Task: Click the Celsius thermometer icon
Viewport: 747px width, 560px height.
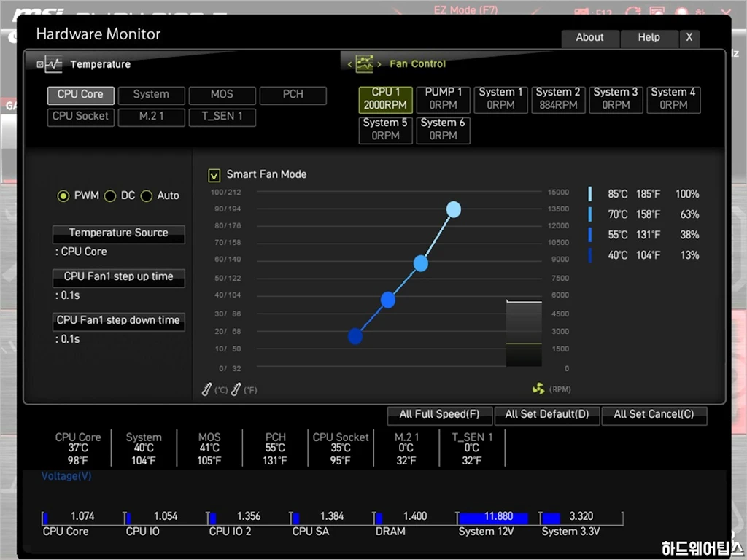Action: (206, 389)
